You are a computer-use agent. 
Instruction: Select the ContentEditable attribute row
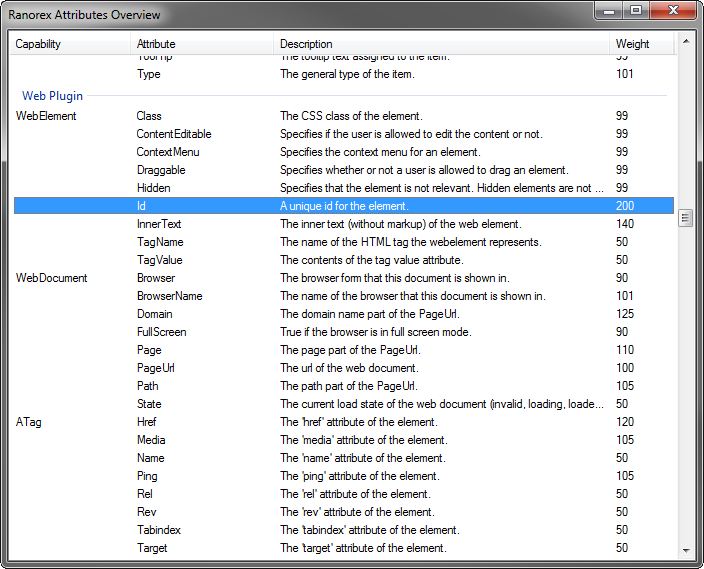[344, 134]
